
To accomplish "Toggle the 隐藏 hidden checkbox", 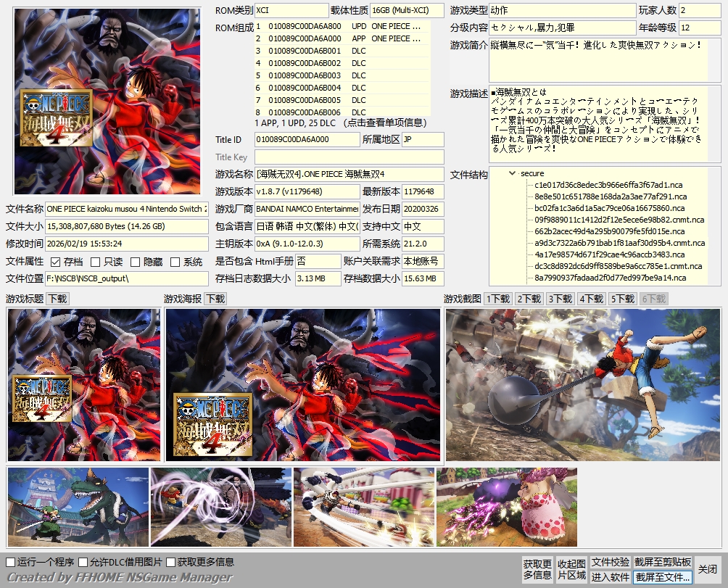I will click(x=135, y=262).
